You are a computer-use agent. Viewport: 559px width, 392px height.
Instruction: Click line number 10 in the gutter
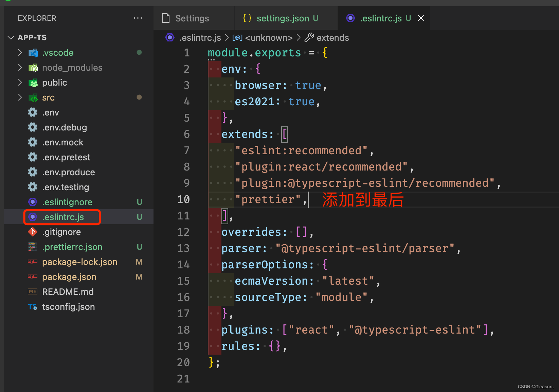183,199
